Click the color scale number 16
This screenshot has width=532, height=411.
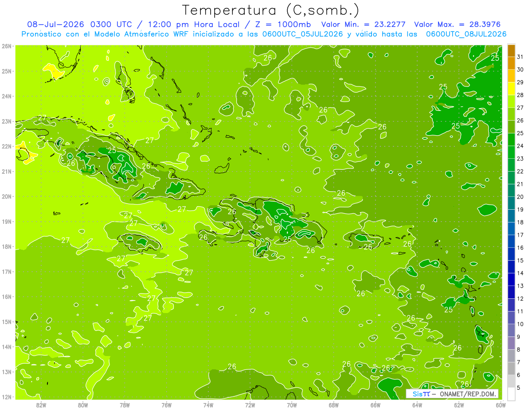coord(520,247)
